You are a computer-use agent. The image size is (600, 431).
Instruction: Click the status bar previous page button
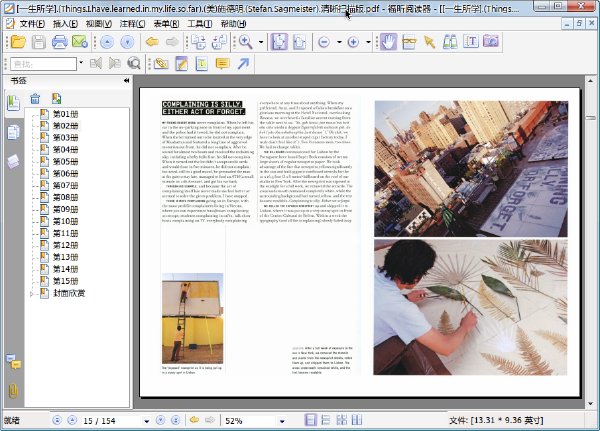(72, 420)
